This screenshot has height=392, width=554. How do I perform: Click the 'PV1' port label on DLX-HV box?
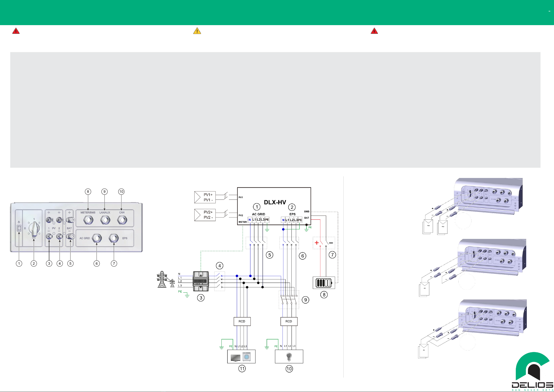pyautogui.click(x=241, y=198)
